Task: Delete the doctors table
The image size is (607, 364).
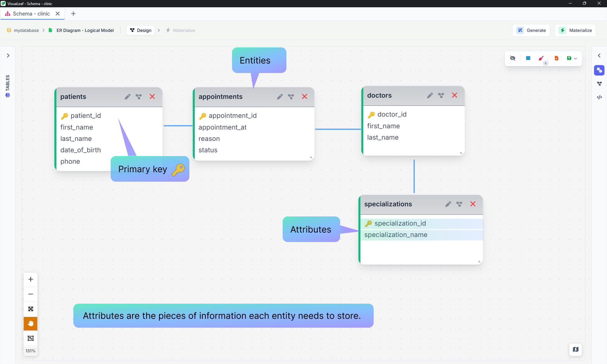Action: (455, 95)
